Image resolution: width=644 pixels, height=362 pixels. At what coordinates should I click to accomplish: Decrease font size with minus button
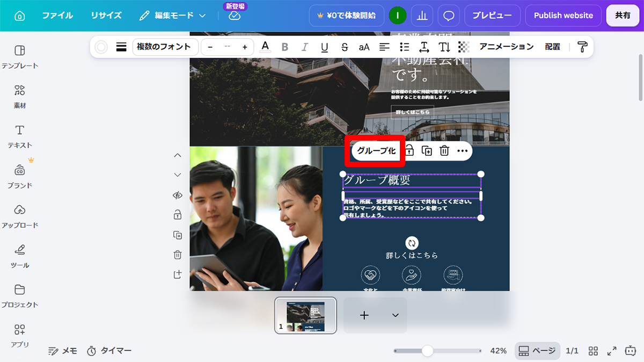[x=210, y=47]
